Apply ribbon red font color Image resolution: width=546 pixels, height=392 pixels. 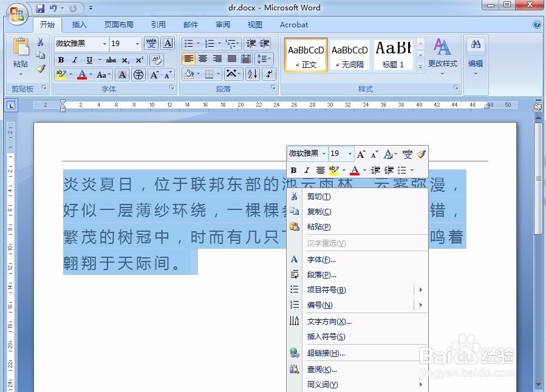point(82,75)
